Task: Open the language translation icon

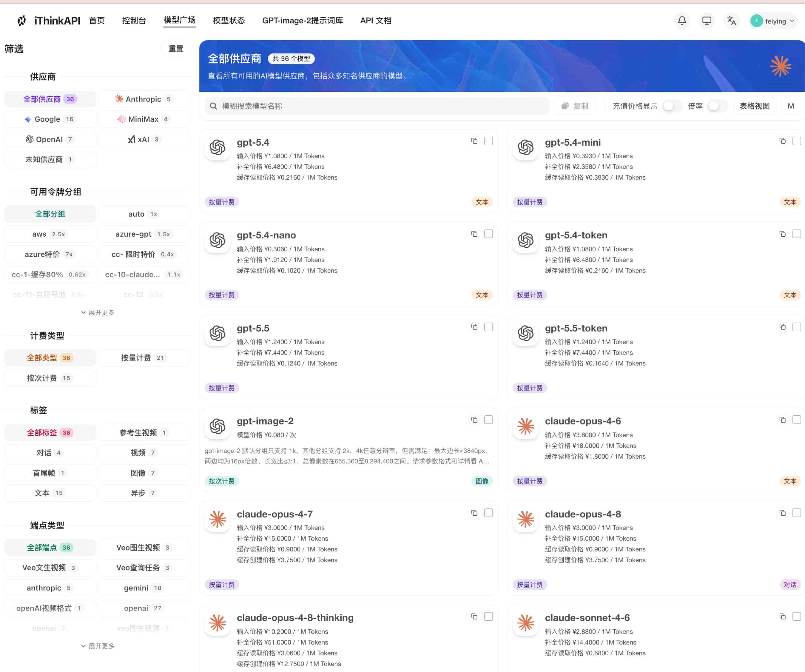Action: 731,21
